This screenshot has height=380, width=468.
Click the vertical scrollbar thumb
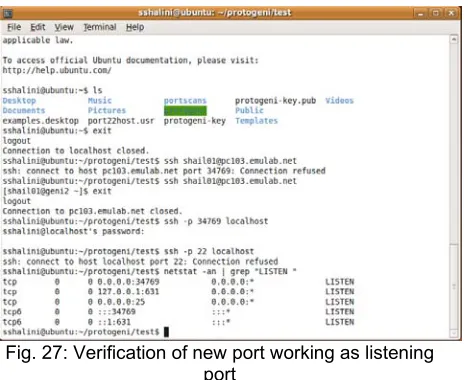[454, 286]
